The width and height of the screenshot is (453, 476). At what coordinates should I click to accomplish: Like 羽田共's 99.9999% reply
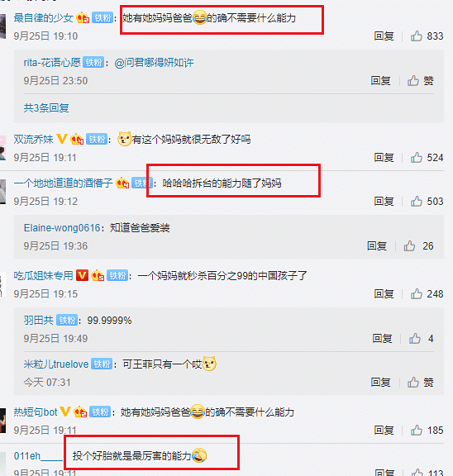pos(415,339)
